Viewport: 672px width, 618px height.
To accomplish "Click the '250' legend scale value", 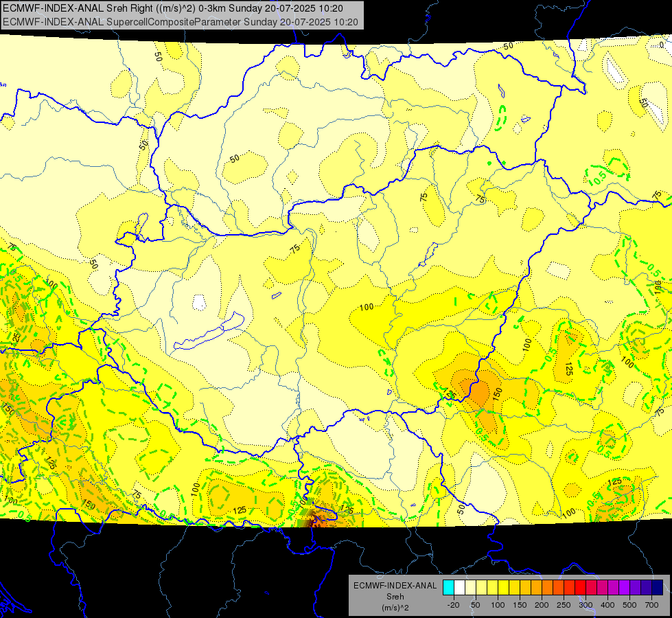I will click(564, 605).
